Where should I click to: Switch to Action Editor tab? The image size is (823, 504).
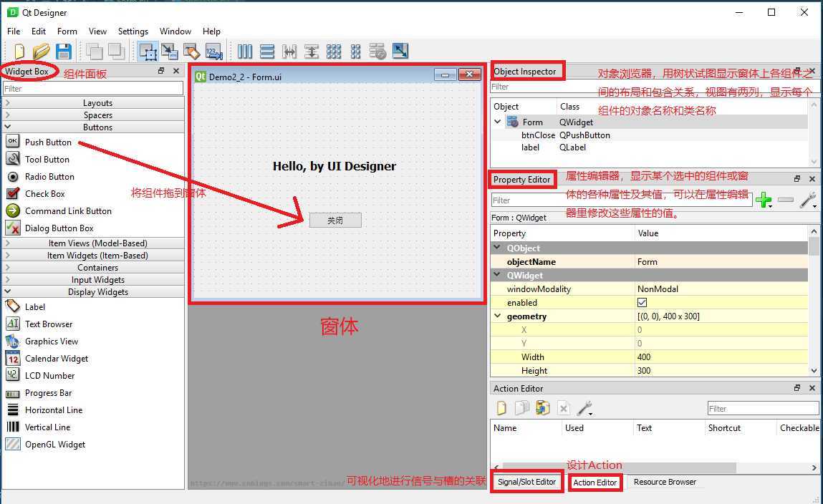click(595, 482)
